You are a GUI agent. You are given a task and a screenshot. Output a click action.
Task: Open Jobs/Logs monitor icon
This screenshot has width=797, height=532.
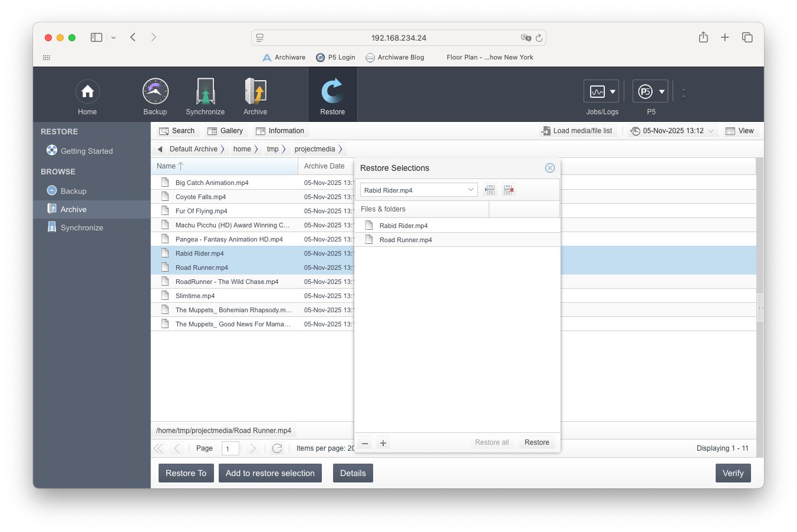(x=601, y=91)
